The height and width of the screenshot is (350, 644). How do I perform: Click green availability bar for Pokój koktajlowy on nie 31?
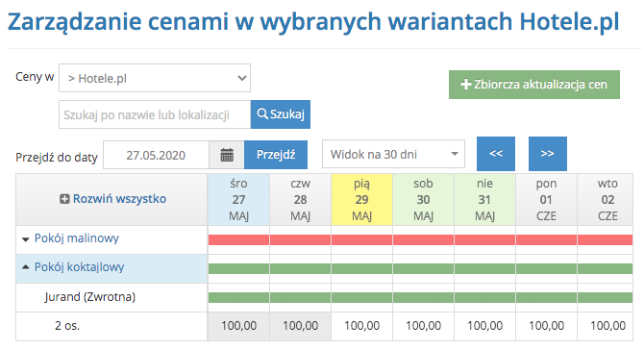pyautogui.click(x=485, y=268)
